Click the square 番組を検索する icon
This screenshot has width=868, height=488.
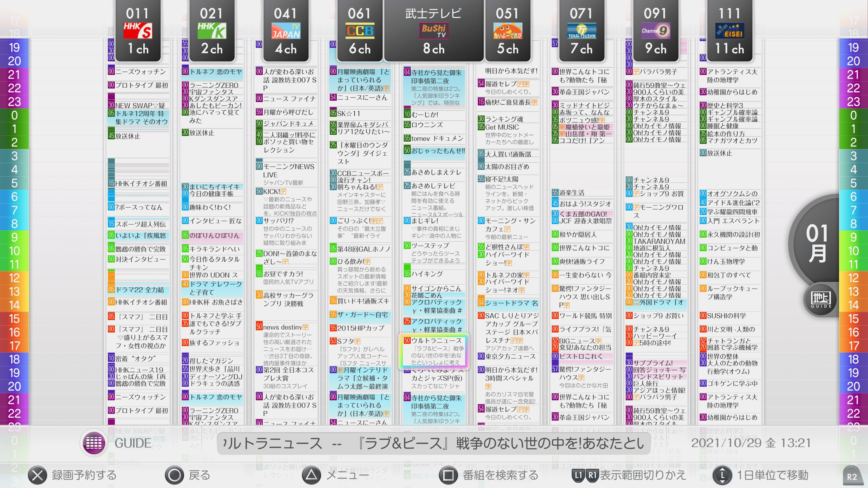point(448,475)
